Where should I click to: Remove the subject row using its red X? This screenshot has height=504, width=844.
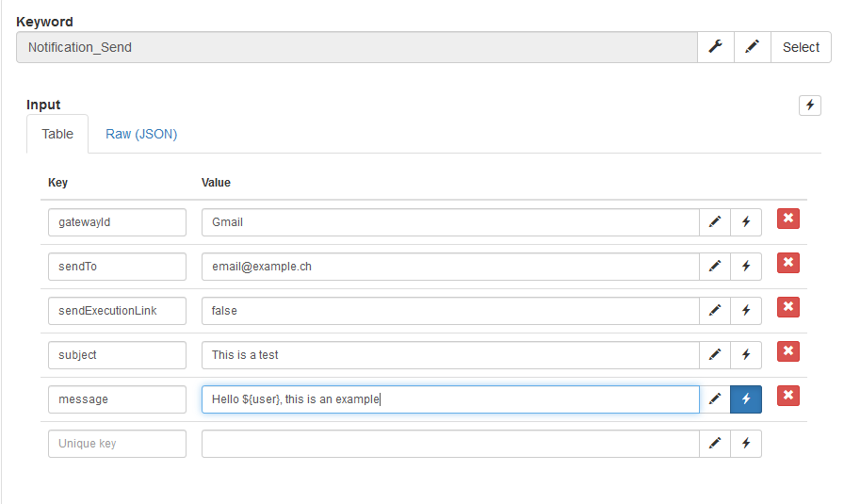pos(788,351)
